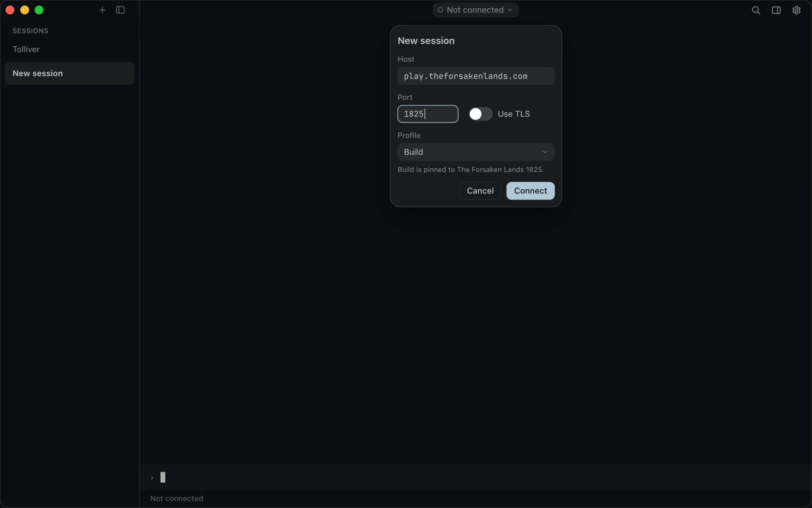812x508 pixels.
Task: Click the Use TLS label
Action: point(513,114)
